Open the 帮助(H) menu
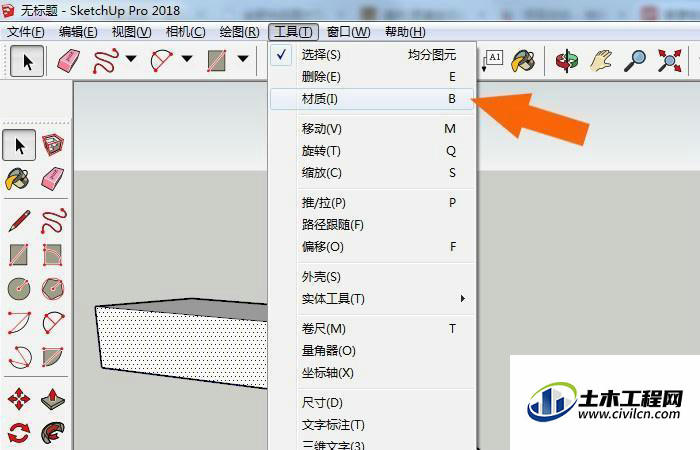This screenshot has width=700, height=450. [x=405, y=32]
